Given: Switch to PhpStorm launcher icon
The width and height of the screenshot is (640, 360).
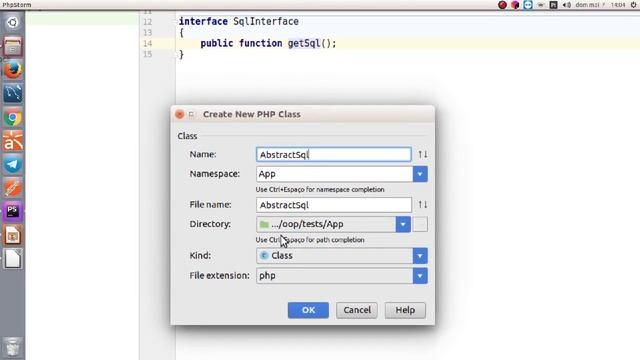Looking at the screenshot, I should (12, 211).
